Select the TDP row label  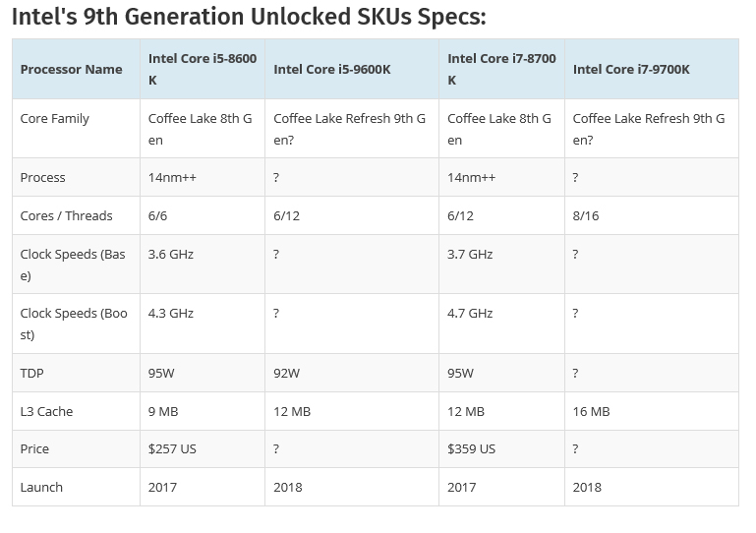tap(31, 373)
